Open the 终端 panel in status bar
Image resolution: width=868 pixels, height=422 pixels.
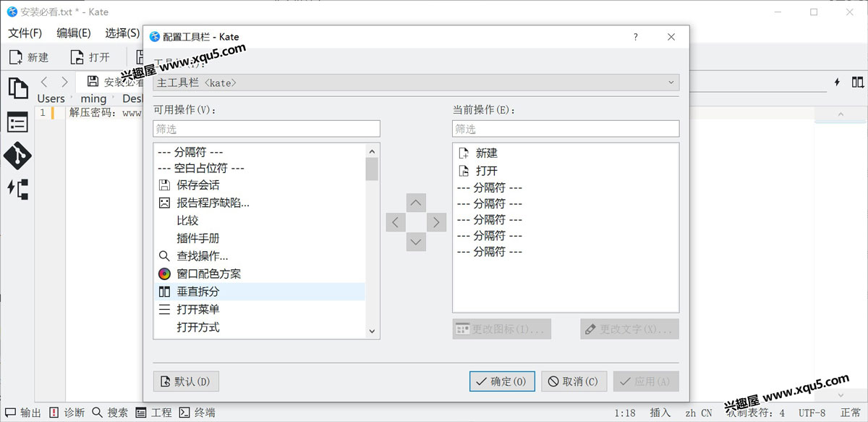(197, 413)
